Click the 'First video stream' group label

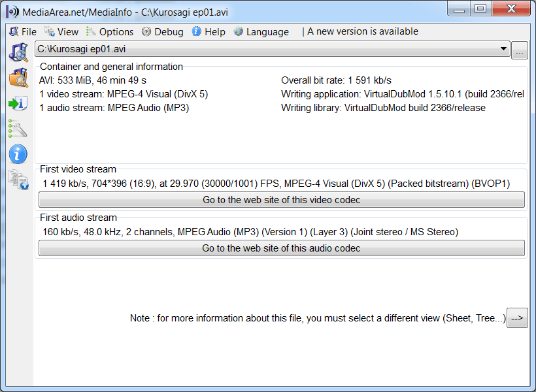pos(78,169)
